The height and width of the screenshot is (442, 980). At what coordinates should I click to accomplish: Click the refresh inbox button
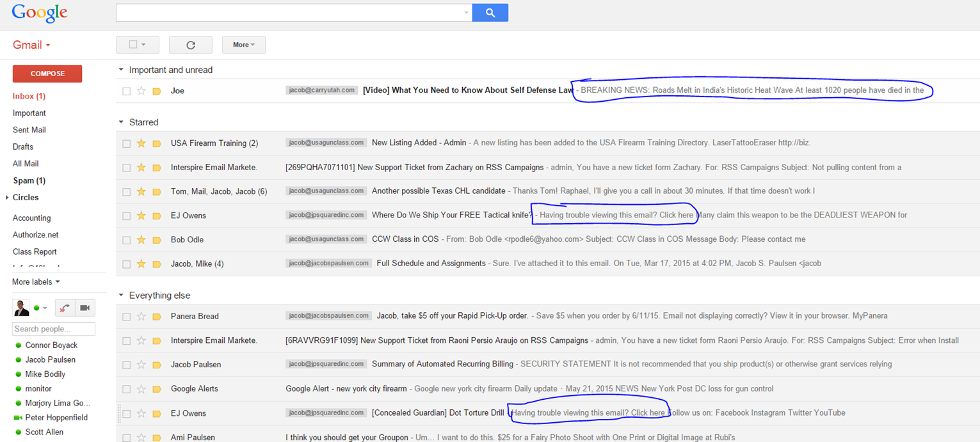191,45
